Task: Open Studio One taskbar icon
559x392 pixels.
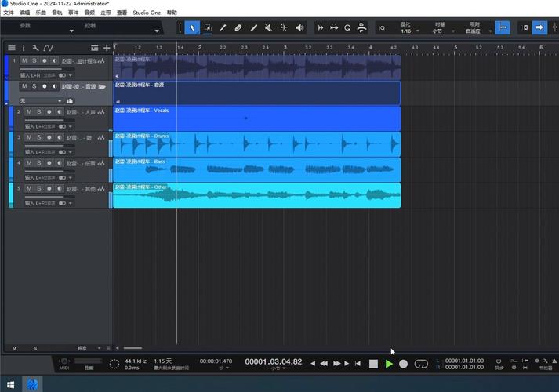Action: (x=32, y=384)
